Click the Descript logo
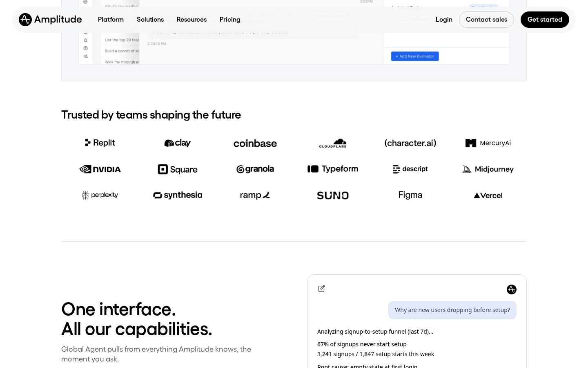This screenshot has height=368, width=588. [410, 169]
